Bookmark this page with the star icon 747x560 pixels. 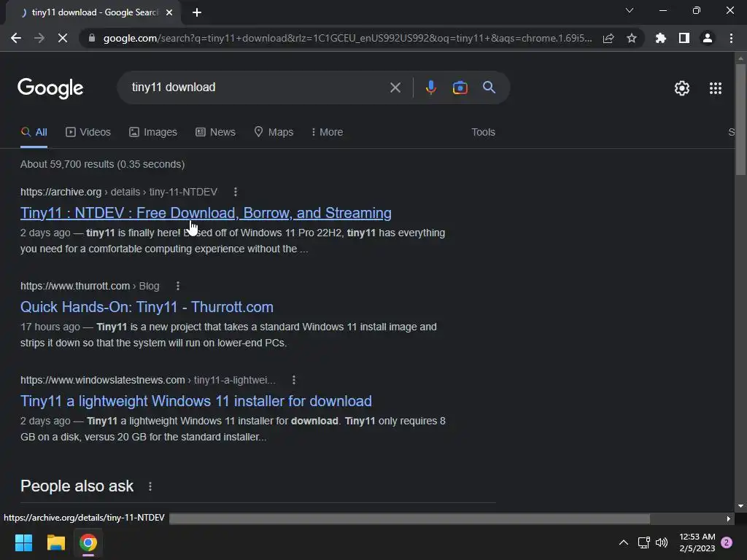[632, 38]
